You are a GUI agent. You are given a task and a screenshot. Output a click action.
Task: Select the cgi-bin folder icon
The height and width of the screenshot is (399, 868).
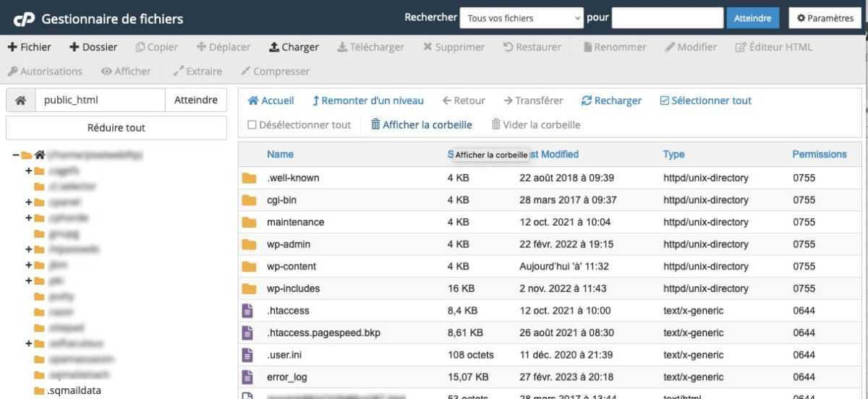(250, 200)
